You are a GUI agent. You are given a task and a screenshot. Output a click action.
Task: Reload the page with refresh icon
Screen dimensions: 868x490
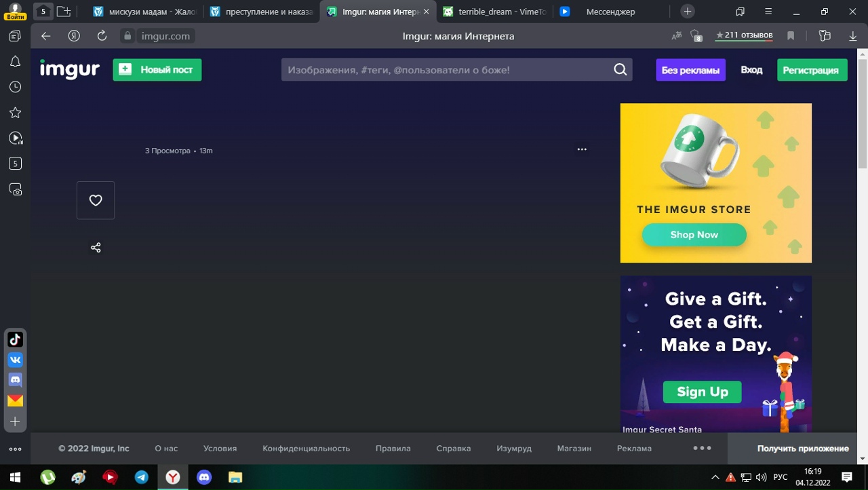point(102,36)
